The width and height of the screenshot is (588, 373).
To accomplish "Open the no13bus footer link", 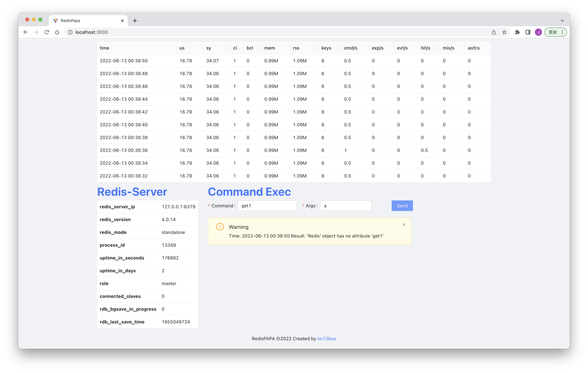I will (x=326, y=339).
